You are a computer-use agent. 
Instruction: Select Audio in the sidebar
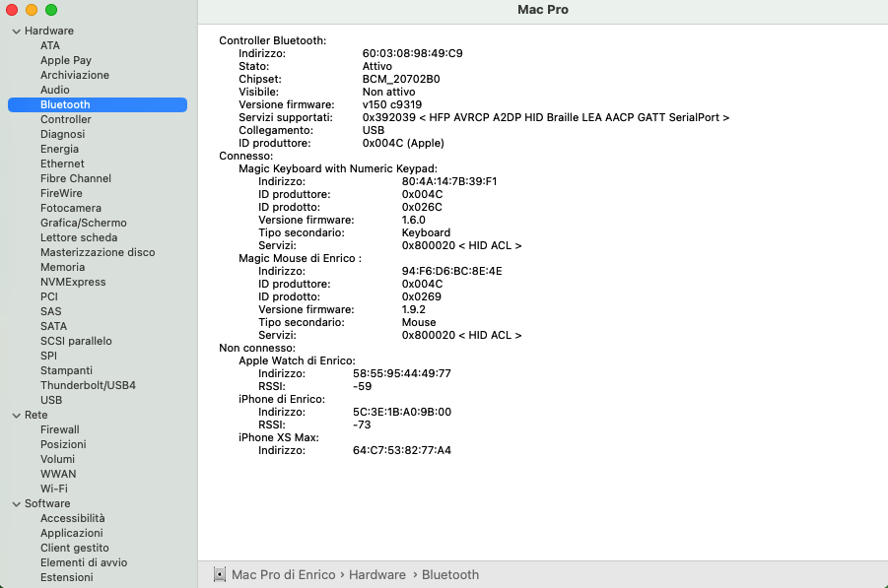pos(55,90)
